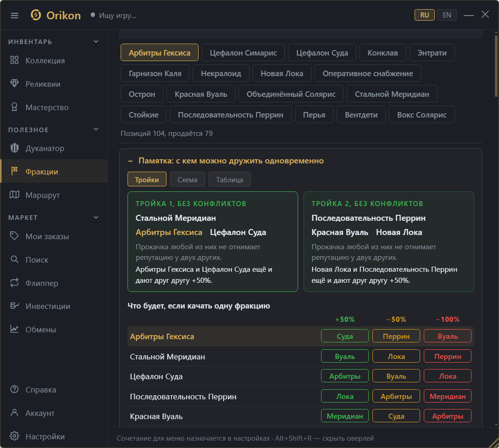Switch to the Таблица tab
This screenshot has width=499, height=448.
click(229, 179)
